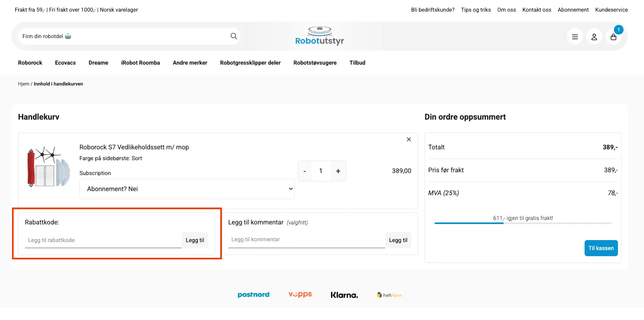Viewport: 644px width, 320px height.
Task: Click the 'Innhold i handlekurven' breadcrumb text
Action: click(59, 84)
